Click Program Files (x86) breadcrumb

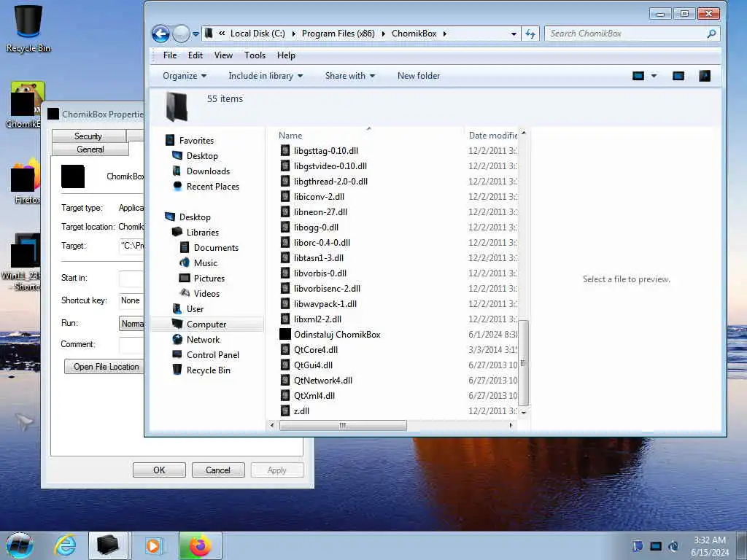coord(338,34)
